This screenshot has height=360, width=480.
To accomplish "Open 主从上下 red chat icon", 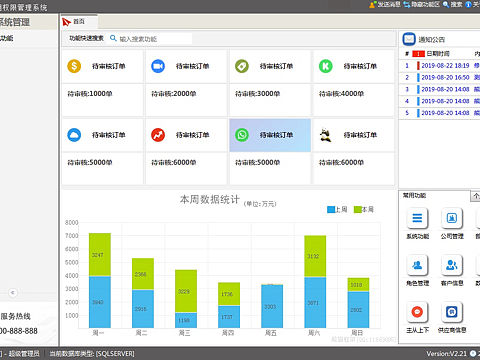I will coord(417,312).
